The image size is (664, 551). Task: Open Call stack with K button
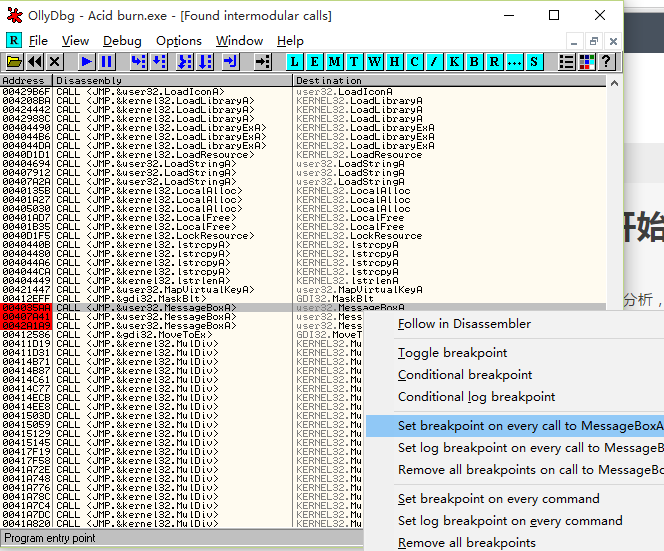[454, 62]
